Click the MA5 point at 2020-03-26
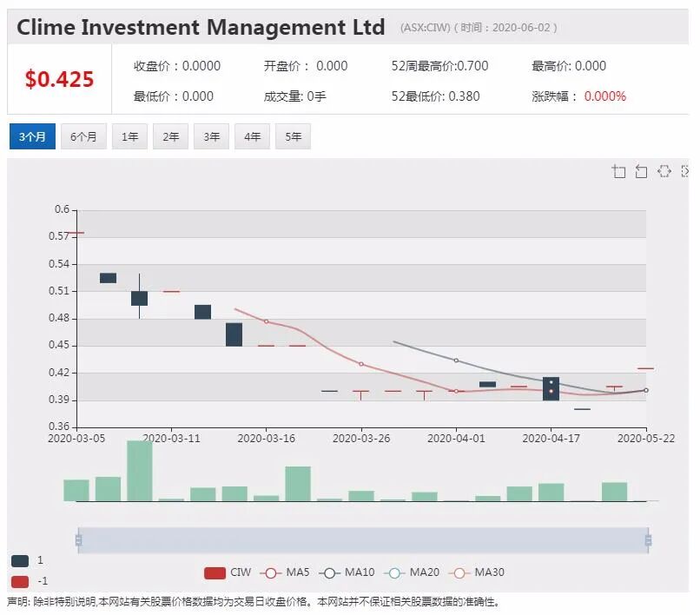 [361, 364]
